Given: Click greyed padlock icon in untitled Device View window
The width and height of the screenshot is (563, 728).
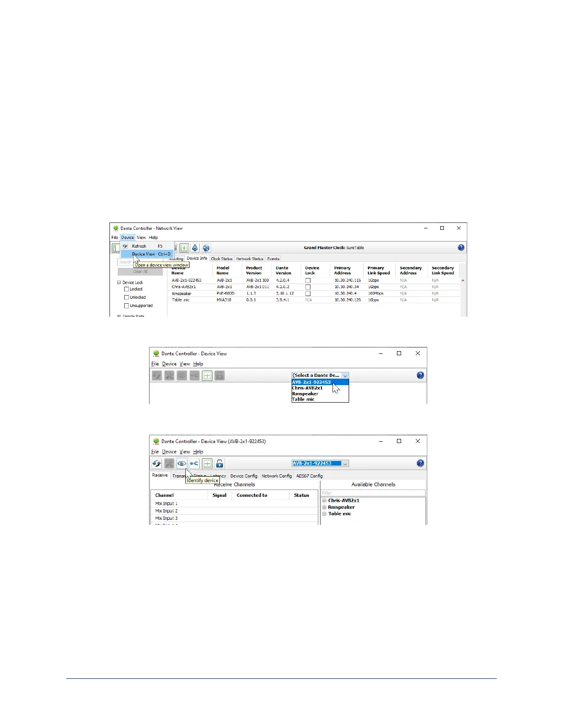Looking at the screenshot, I should [219, 375].
